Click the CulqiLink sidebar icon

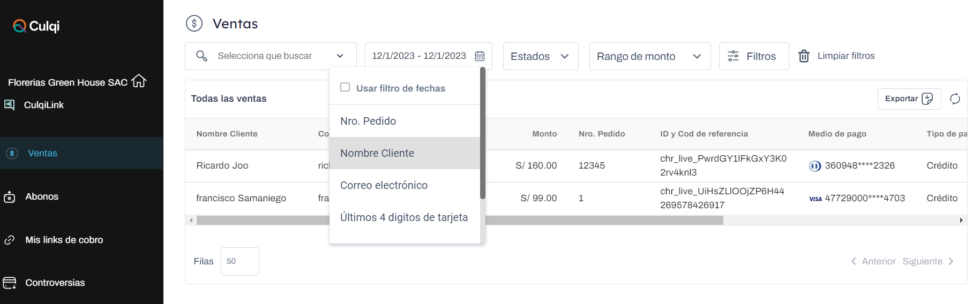(10, 105)
